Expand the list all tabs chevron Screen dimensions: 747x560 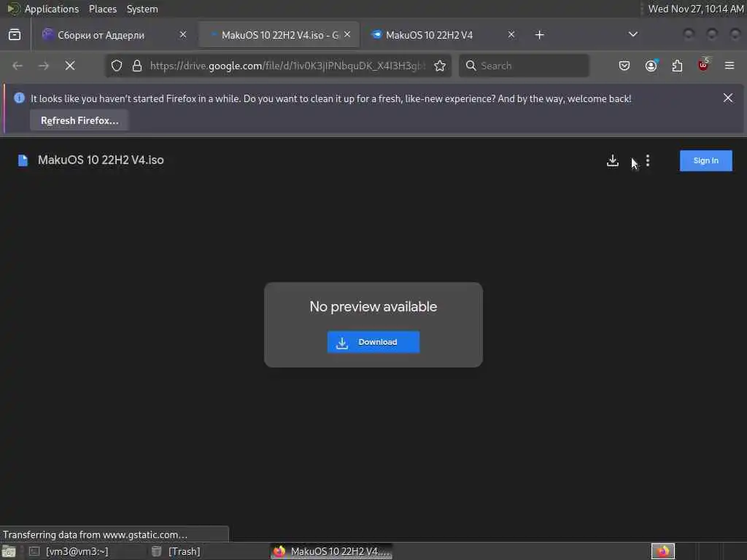[x=632, y=34]
